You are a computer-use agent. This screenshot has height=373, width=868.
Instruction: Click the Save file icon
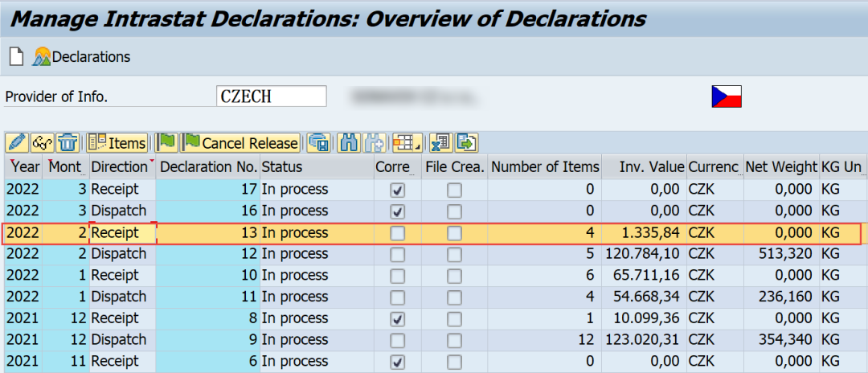(319, 143)
